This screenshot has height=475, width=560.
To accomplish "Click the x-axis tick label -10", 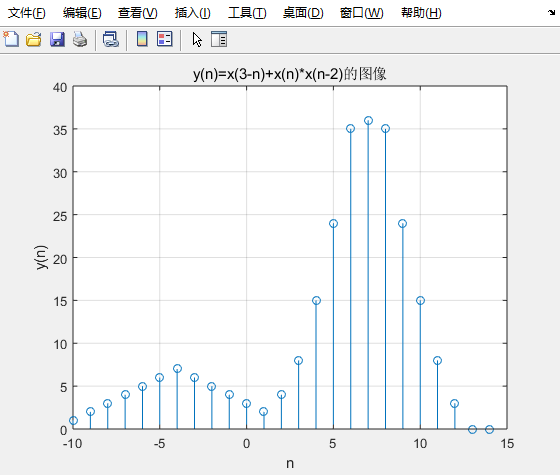I will pyautogui.click(x=72, y=444).
